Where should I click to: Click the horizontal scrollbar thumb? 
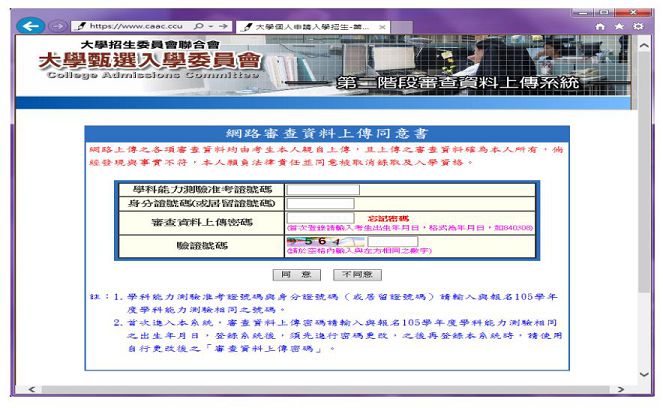pyautogui.click(x=326, y=389)
